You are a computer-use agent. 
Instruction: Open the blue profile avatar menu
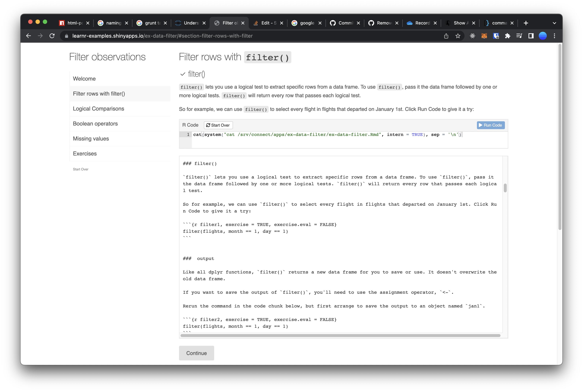tap(542, 36)
